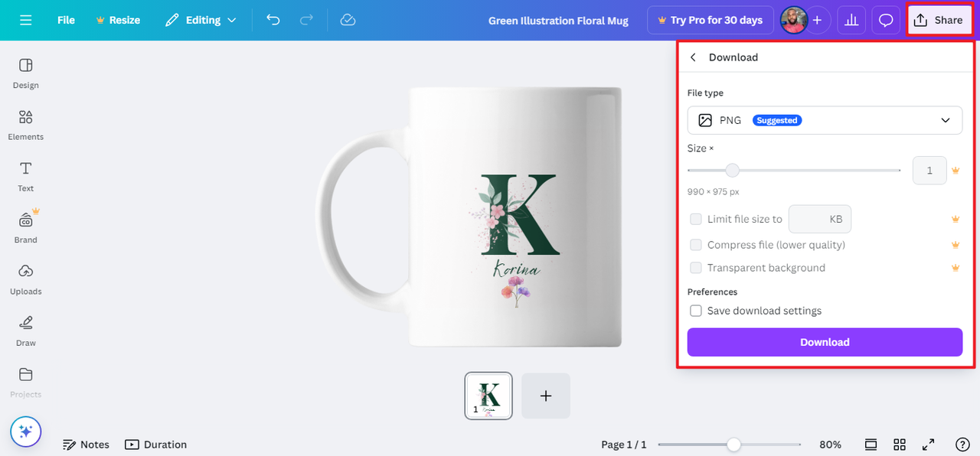Screen dimensions: 980x456
Task: Open the analytics bar chart icon
Action: [x=851, y=20]
